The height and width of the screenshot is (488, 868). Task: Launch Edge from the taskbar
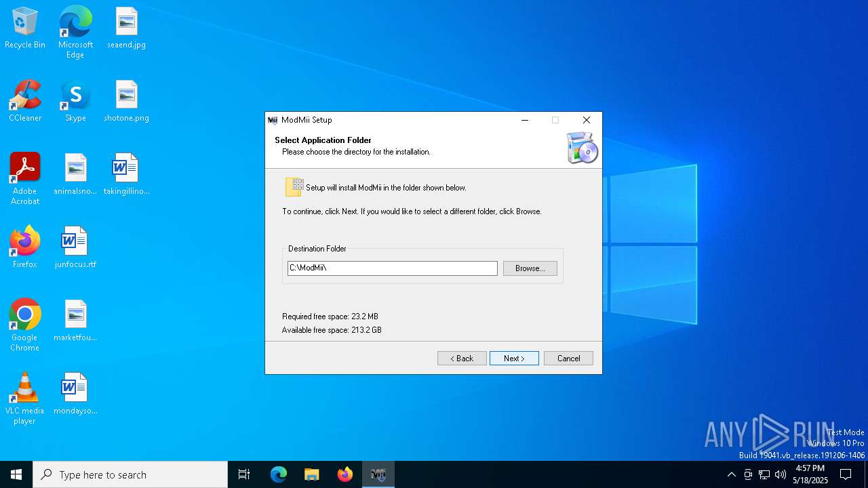coord(279,474)
